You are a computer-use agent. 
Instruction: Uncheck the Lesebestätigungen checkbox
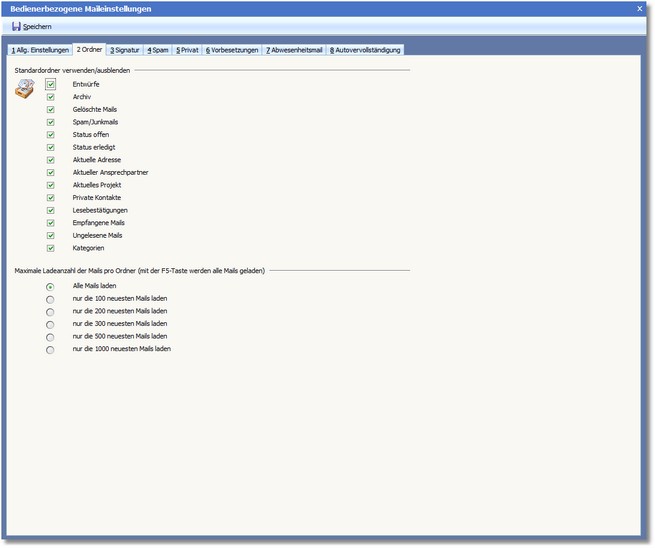(x=50, y=211)
